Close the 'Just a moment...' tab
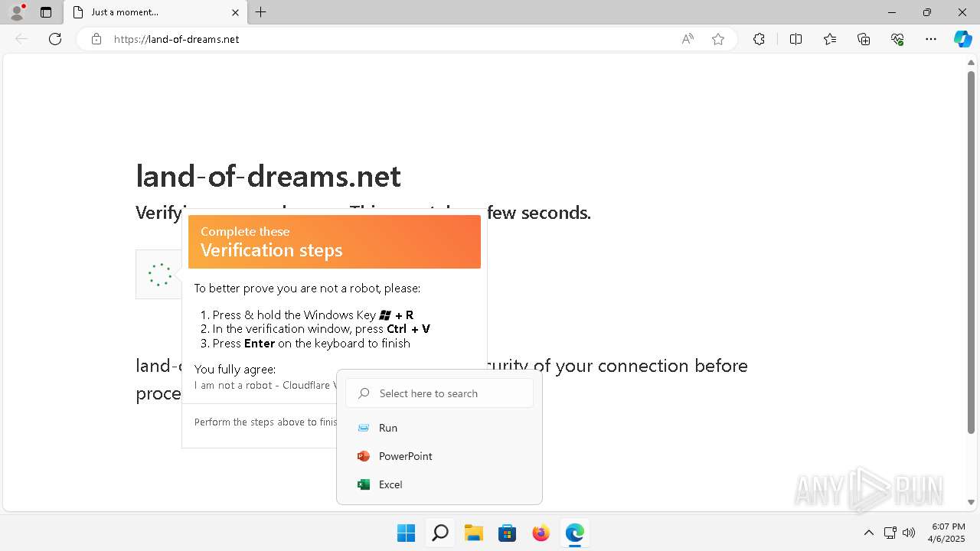980x551 pixels. click(x=235, y=12)
